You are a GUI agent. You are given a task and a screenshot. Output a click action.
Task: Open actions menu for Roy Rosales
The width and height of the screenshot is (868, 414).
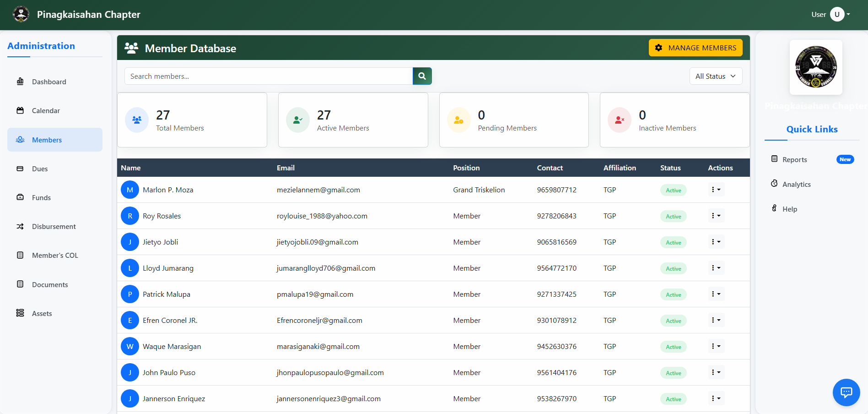click(716, 216)
